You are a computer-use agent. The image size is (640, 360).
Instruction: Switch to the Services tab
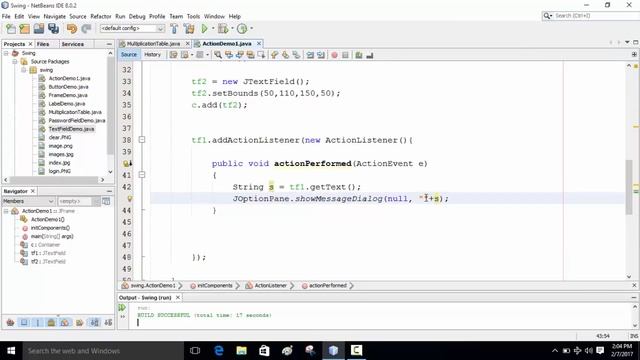[x=73, y=44]
